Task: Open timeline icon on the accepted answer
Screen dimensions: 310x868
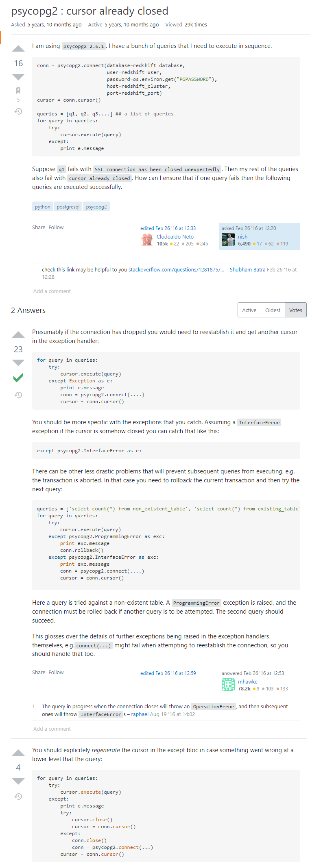Action: (18, 395)
